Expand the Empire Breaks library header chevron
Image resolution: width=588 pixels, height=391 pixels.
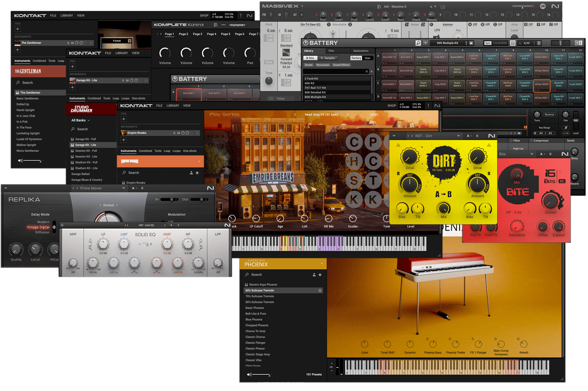coord(198,161)
